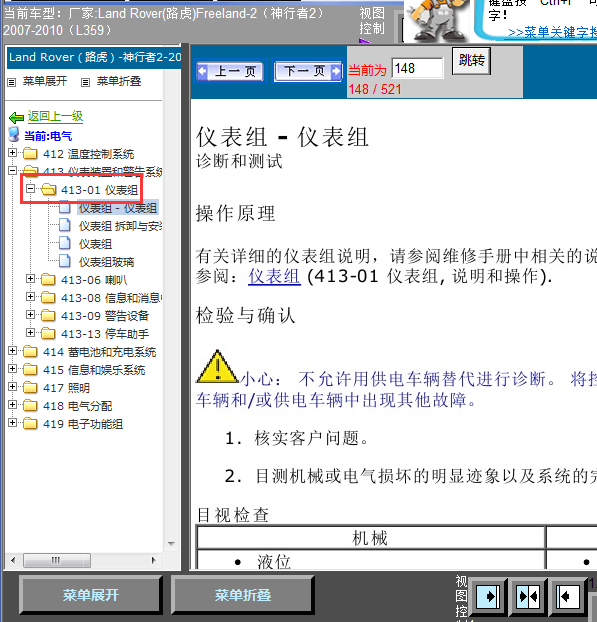Click the green back arrow icon
Image resolution: width=597 pixels, height=622 pixels.
17,117
